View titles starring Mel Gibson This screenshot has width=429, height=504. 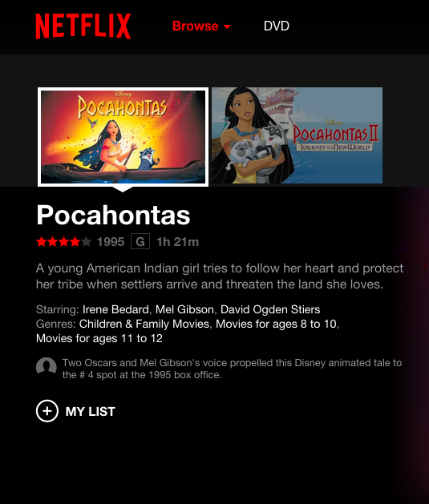[x=184, y=309]
